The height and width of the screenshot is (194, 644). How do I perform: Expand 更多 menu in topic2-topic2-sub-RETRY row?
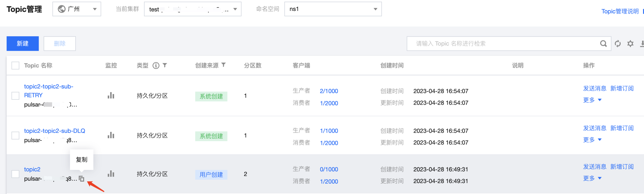[592, 100]
